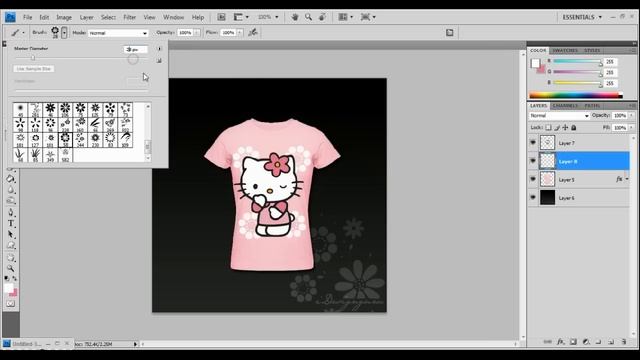This screenshot has width=640, height=360.
Task: Open the File menu
Action: point(27,17)
